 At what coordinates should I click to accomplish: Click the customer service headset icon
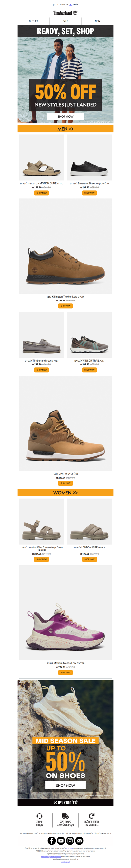39,816
